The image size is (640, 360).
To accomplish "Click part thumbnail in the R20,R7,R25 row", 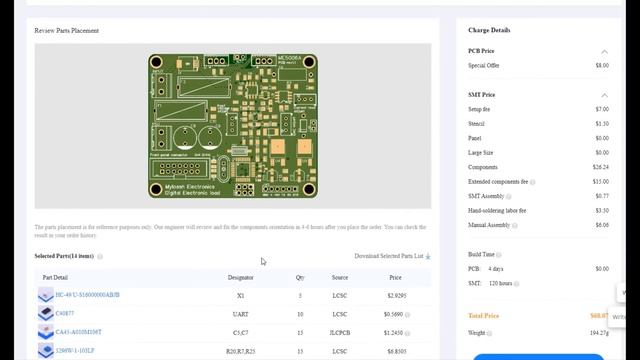I will 46,351.
